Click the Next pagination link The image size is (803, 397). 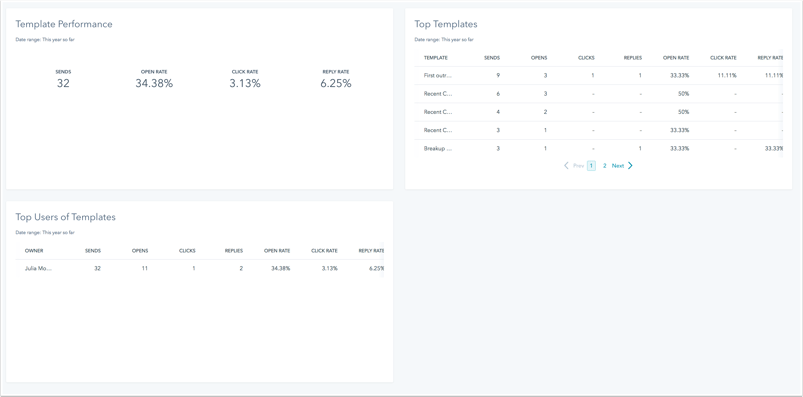[618, 166]
